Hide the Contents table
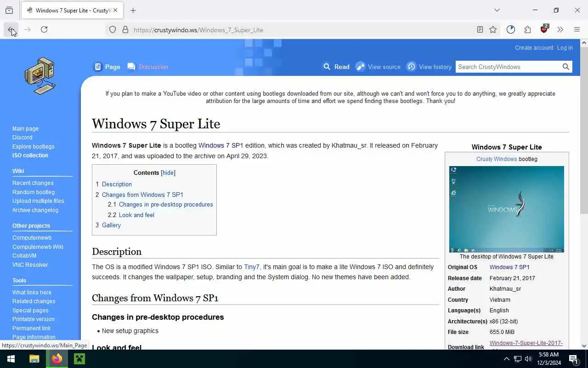588x368 pixels. tap(168, 173)
